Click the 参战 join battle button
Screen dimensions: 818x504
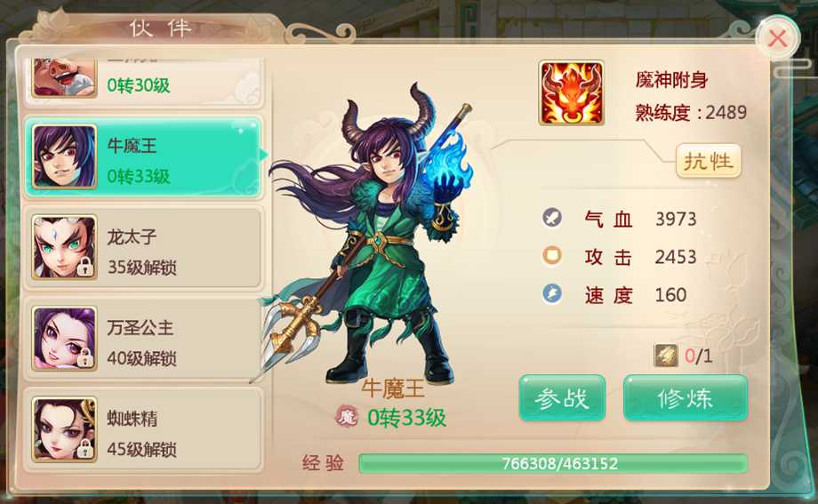[x=562, y=398]
